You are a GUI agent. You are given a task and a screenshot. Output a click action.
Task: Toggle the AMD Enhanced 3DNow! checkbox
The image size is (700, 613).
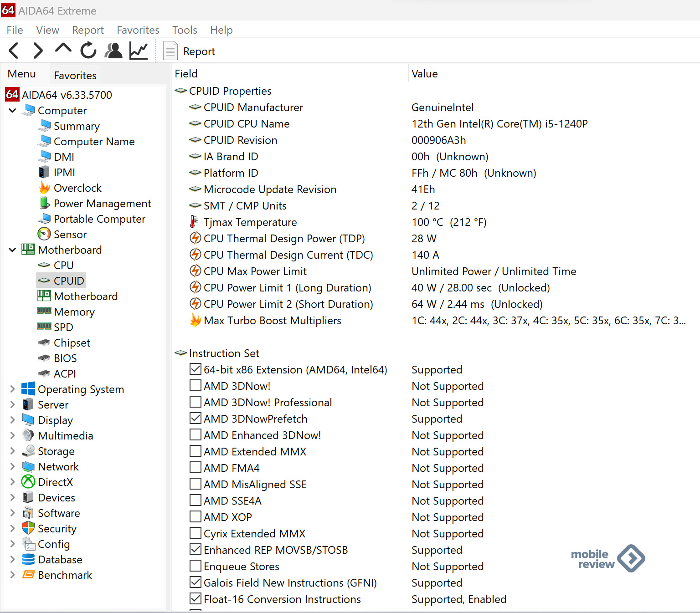click(196, 434)
